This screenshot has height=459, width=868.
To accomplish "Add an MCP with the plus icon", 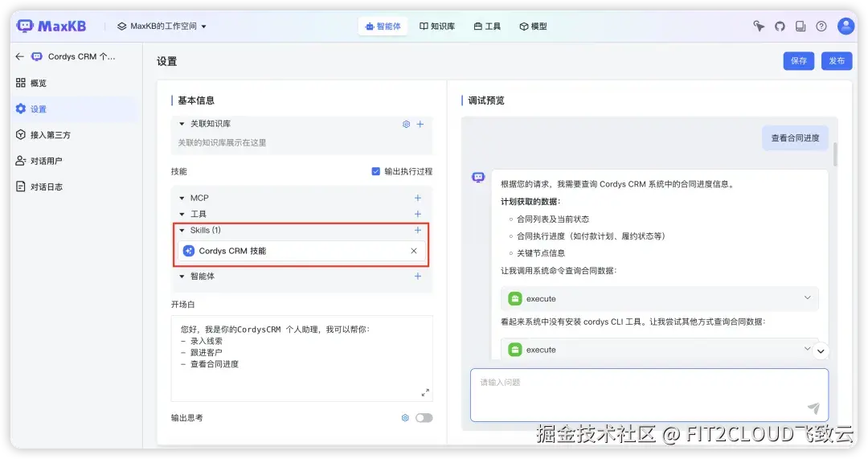I will pos(418,198).
